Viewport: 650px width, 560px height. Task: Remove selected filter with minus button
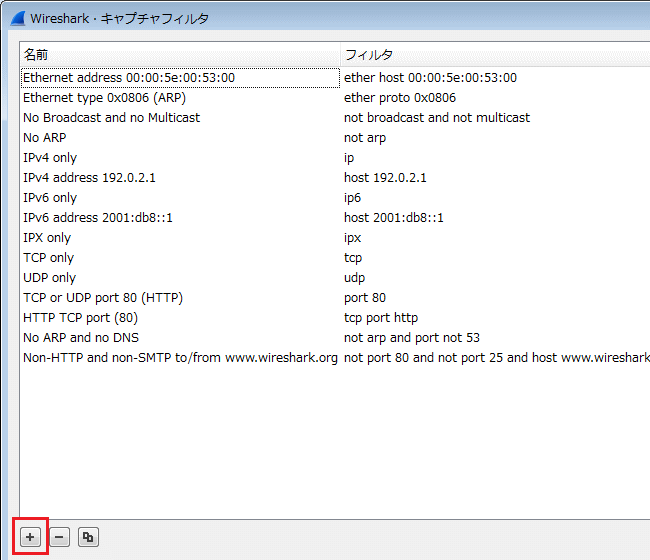point(59,537)
